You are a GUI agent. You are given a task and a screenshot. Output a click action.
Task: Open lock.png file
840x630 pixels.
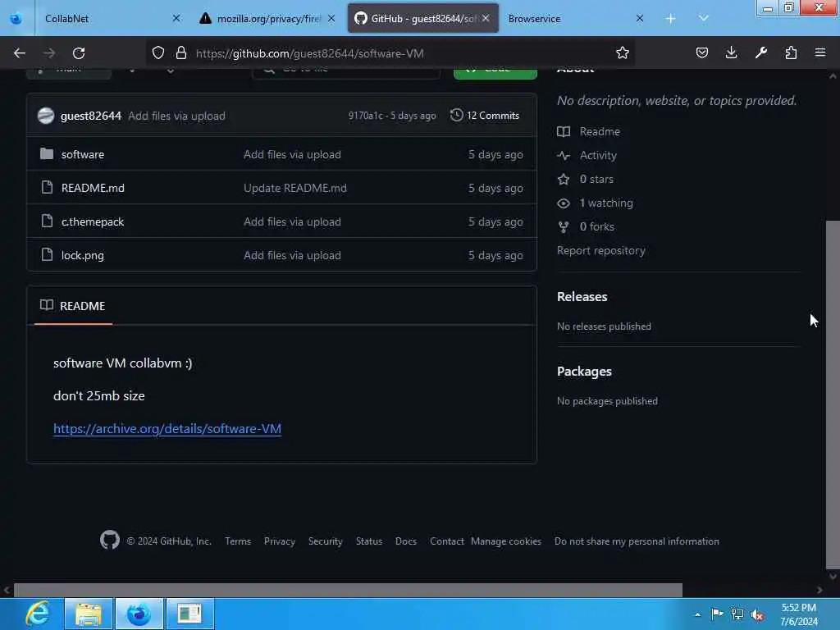83,256
